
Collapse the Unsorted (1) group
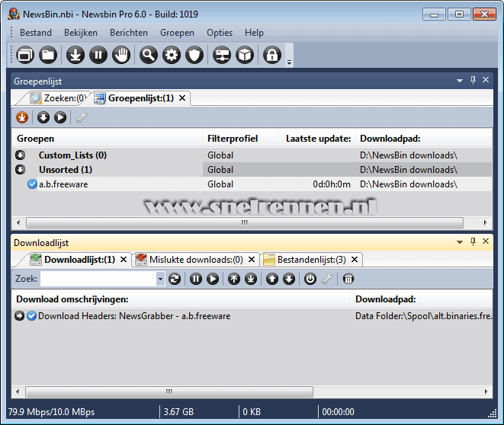21,169
